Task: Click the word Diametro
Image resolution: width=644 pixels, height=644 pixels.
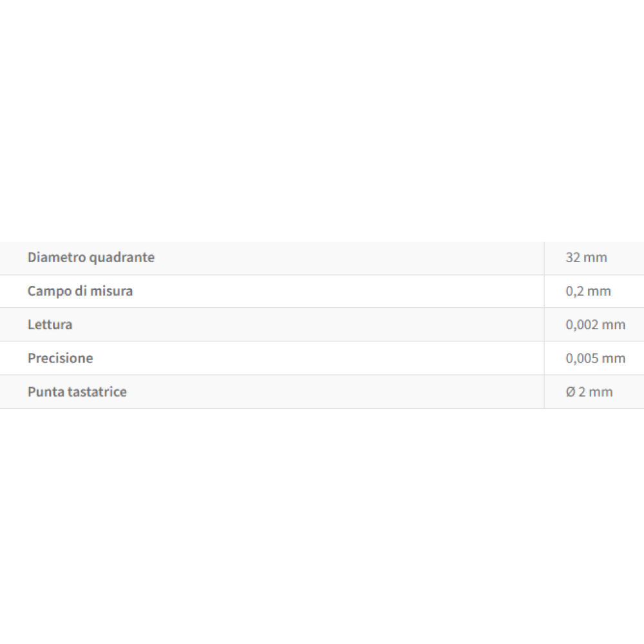Action: click(57, 258)
